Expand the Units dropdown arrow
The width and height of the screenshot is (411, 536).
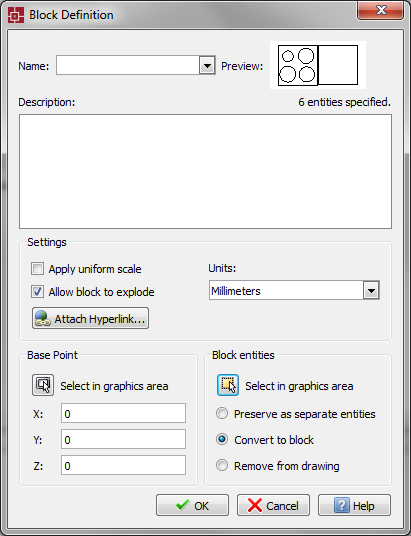click(371, 290)
